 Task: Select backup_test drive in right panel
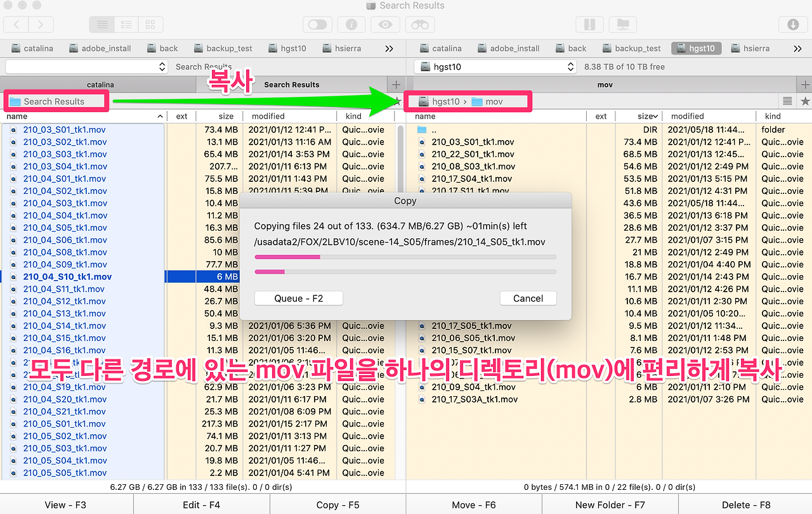pos(631,48)
